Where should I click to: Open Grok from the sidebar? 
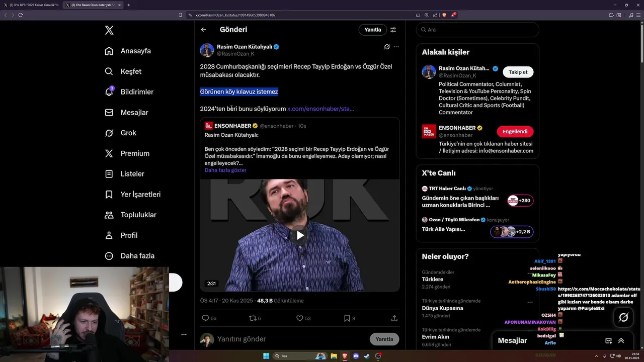(120, 133)
